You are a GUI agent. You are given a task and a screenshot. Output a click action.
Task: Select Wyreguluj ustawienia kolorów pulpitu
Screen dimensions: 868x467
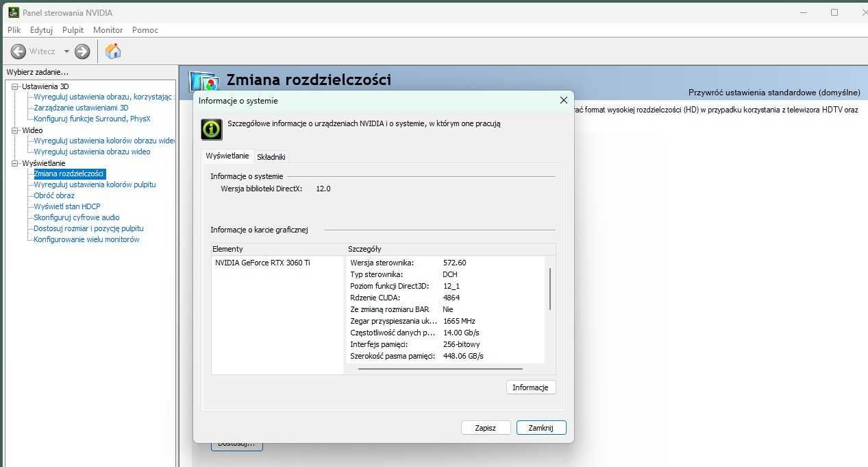tap(95, 184)
